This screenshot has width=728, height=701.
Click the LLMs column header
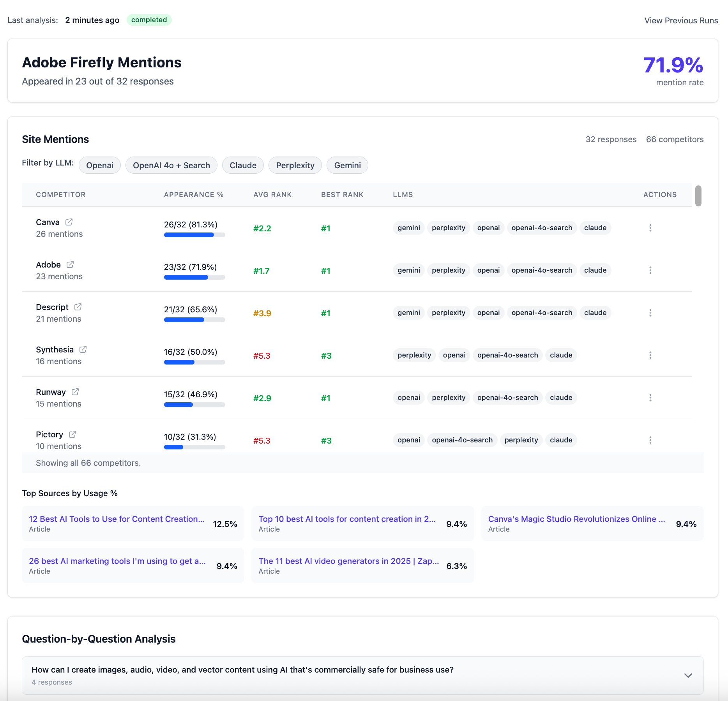(x=403, y=195)
